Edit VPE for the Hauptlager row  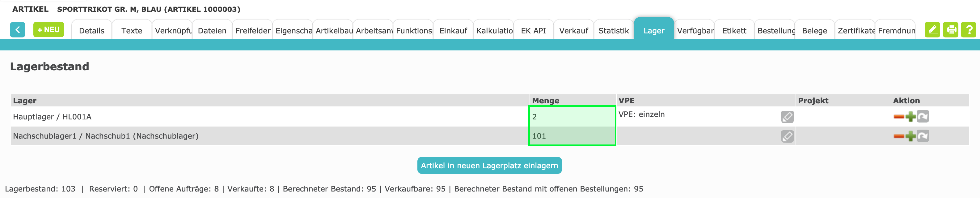pos(787,117)
